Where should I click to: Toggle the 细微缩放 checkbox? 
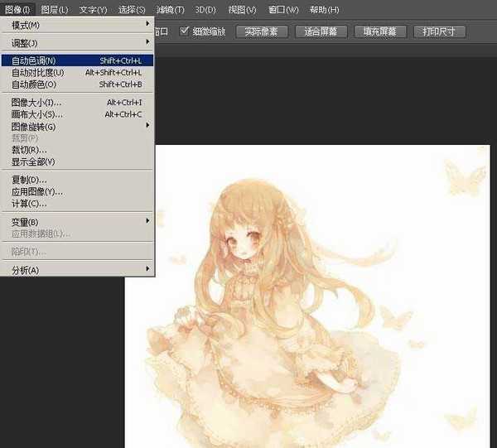click(x=185, y=31)
